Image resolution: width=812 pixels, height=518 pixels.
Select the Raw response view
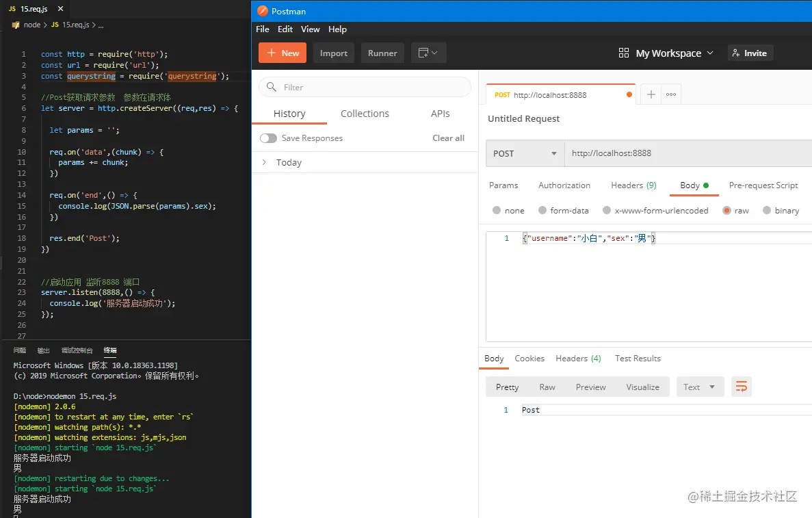(547, 387)
